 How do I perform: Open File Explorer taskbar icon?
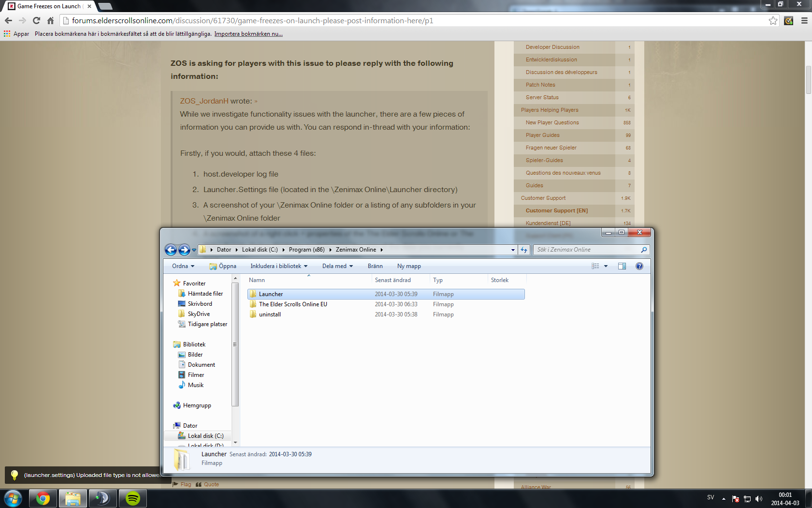[x=73, y=498]
